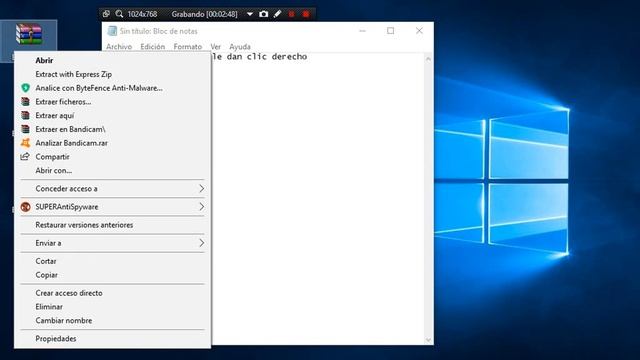Click the share icon beside Compartir
Image resolution: width=640 pixels, height=360 pixels.
click(x=25, y=157)
